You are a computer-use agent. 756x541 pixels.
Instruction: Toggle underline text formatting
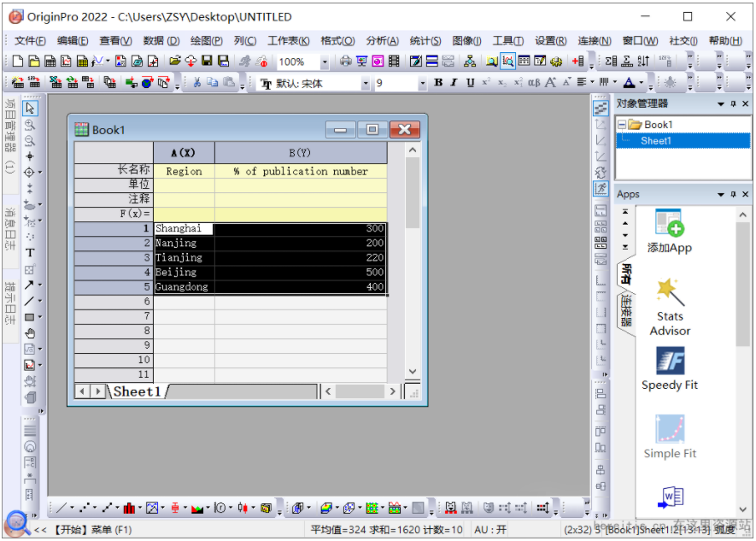[470, 82]
